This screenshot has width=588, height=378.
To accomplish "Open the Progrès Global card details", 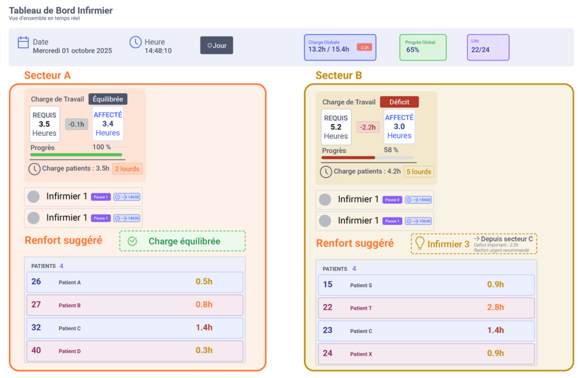I will pyautogui.click(x=423, y=47).
